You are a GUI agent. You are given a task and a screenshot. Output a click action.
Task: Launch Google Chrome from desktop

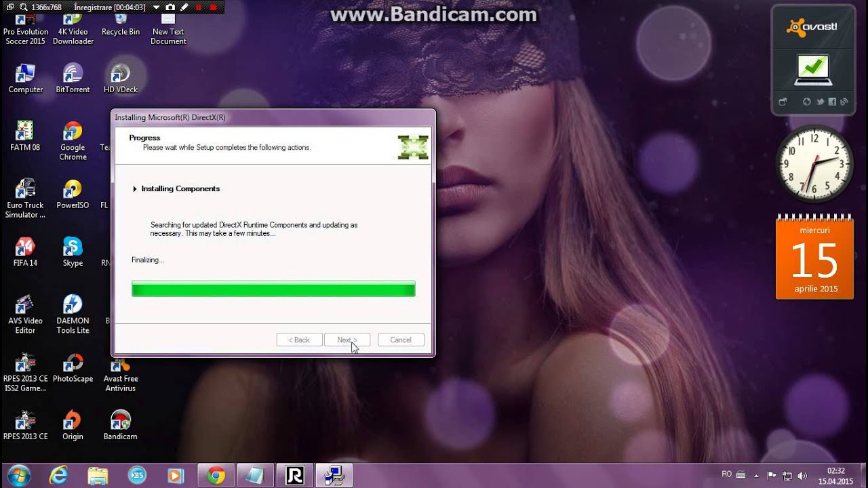click(73, 141)
